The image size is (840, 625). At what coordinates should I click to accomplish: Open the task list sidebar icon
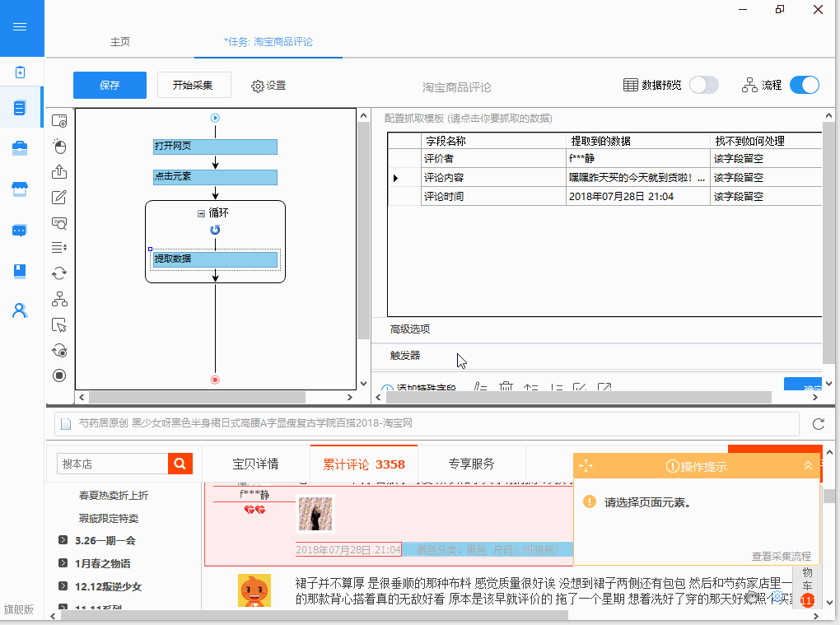tap(20, 108)
